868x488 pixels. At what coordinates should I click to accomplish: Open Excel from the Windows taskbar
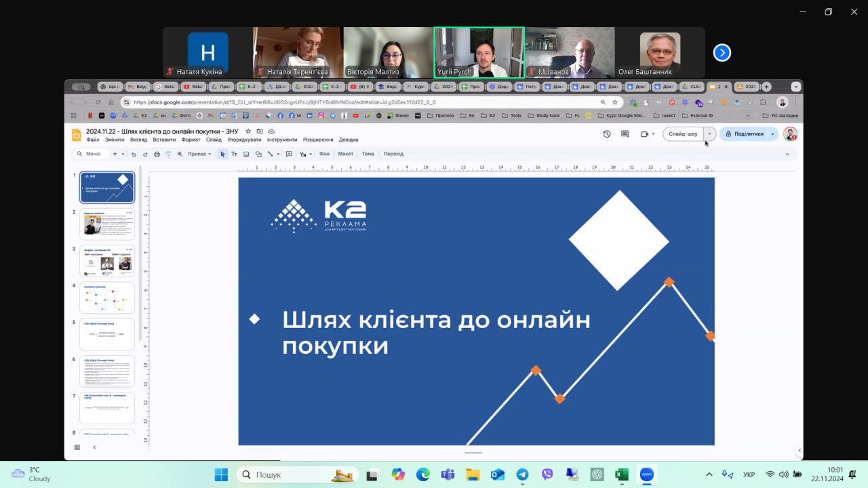[622, 474]
